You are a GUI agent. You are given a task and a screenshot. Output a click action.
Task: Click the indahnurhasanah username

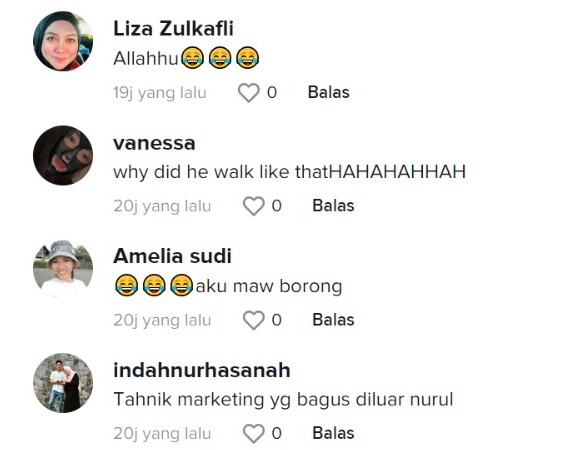(x=202, y=370)
